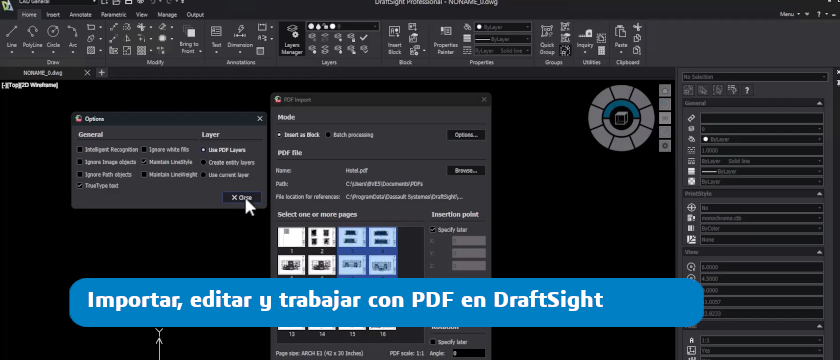
Task: Collapse the General section
Action: tap(819, 103)
